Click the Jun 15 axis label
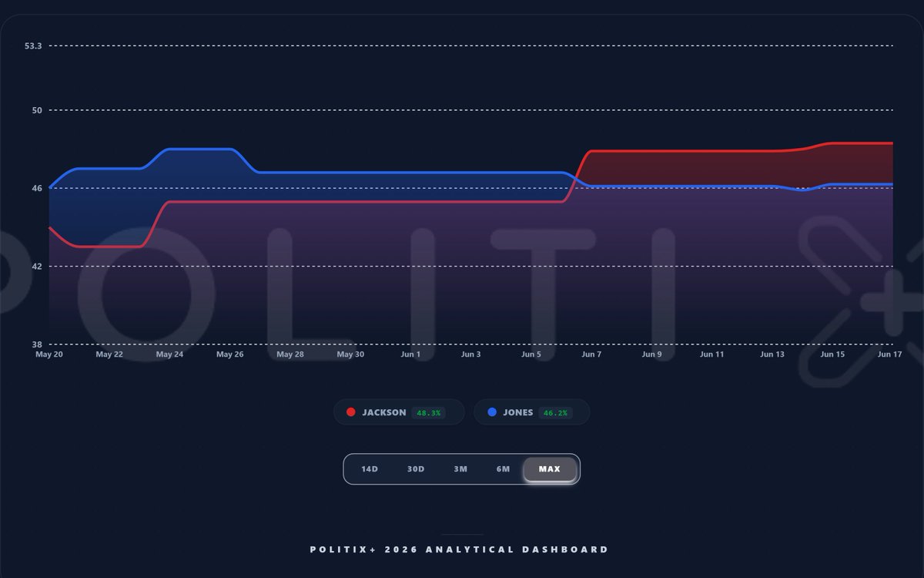The width and height of the screenshot is (924, 578). tap(832, 355)
